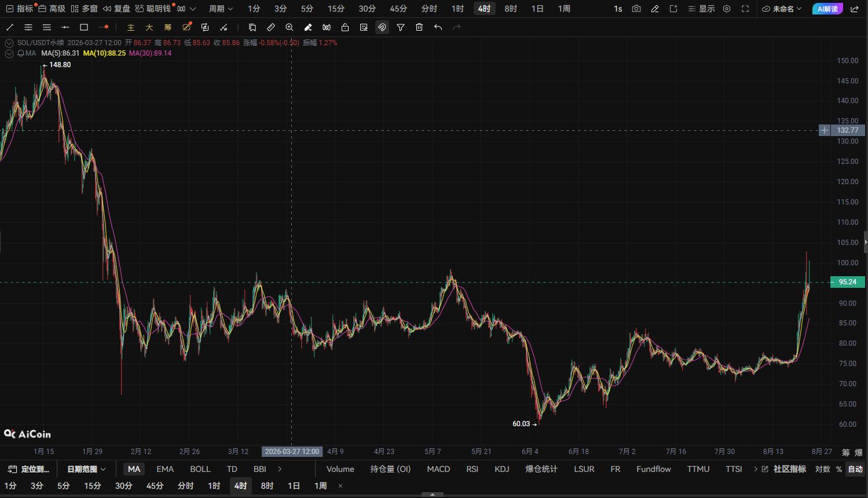Toggle the BBI indicator
Screen dimensions: 868x498
tap(260, 469)
